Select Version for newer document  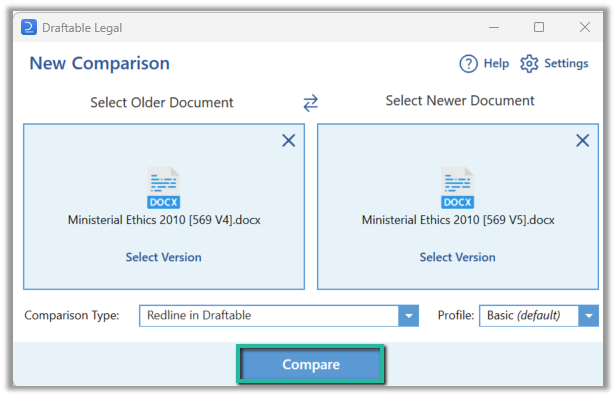point(457,257)
